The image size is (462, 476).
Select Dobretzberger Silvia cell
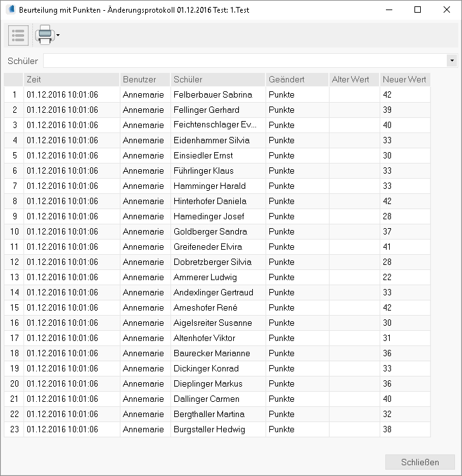(x=218, y=262)
